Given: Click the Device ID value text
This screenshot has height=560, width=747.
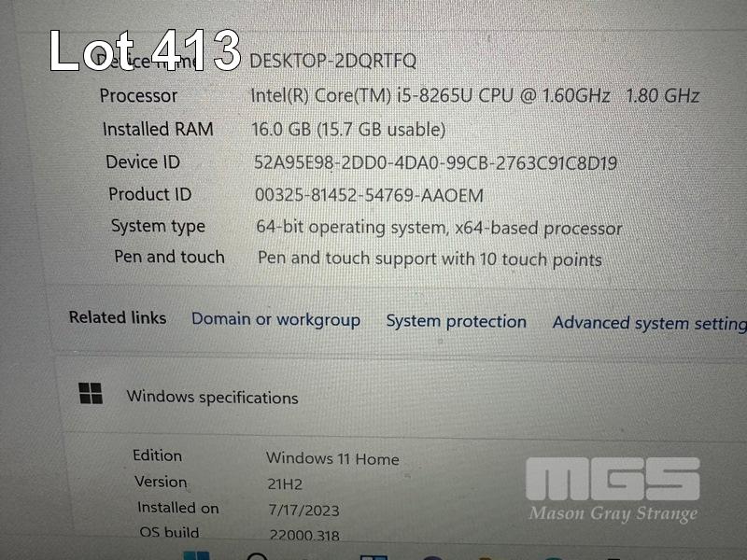Looking at the screenshot, I should (435, 163).
